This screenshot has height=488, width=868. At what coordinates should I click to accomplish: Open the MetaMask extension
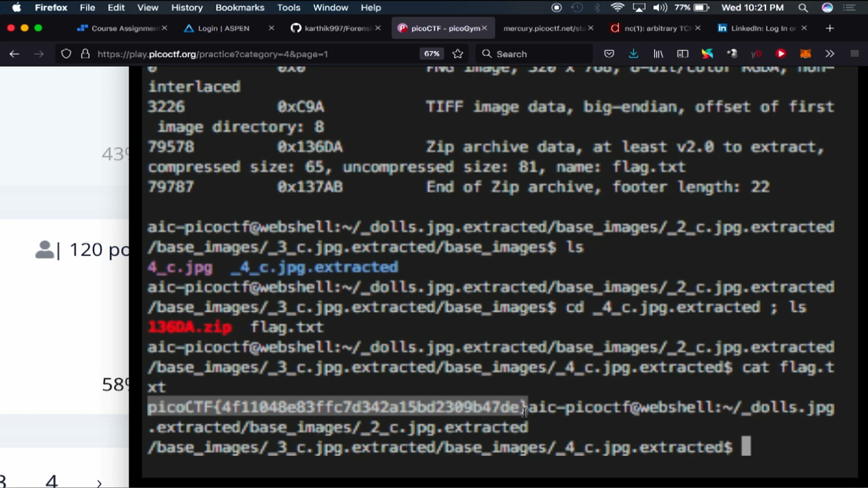tap(805, 54)
